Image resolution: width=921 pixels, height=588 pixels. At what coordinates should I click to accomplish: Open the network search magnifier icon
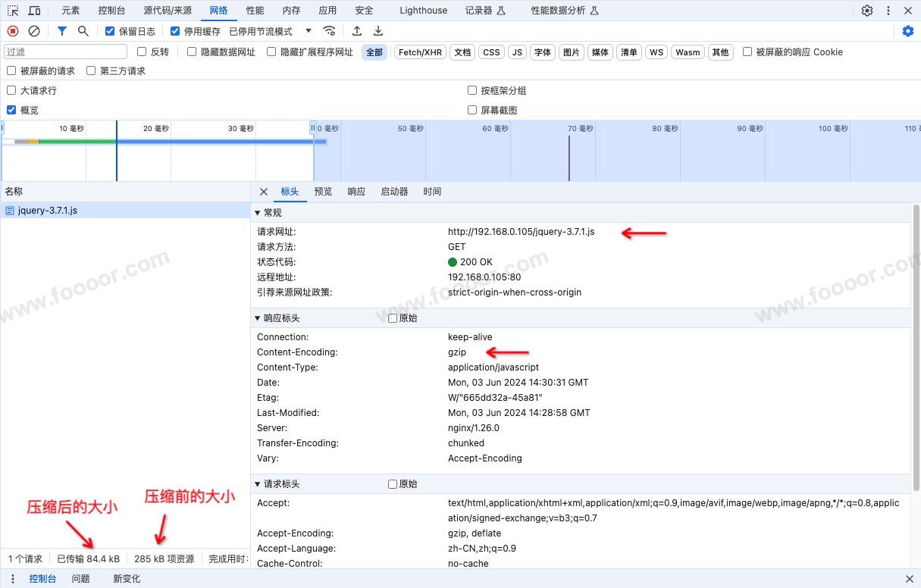(83, 31)
